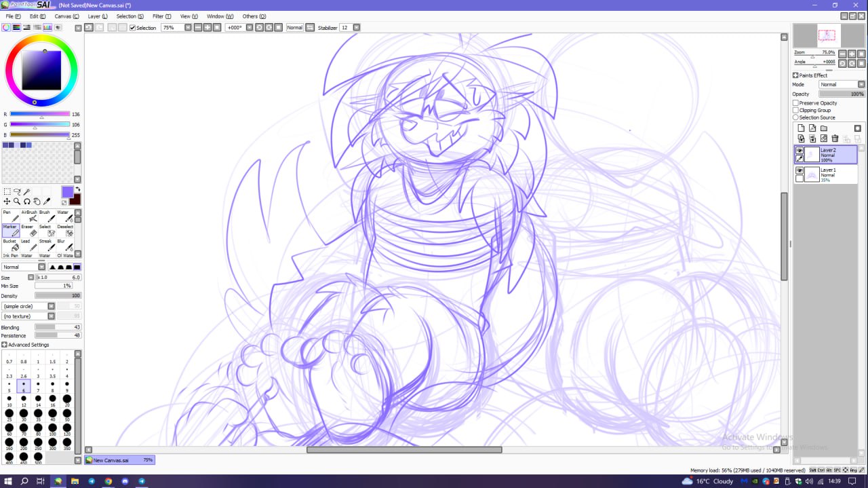Viewport: 868px width, 488px height.
Task: Open the Layer menu
Action: [x=98, y=16]
